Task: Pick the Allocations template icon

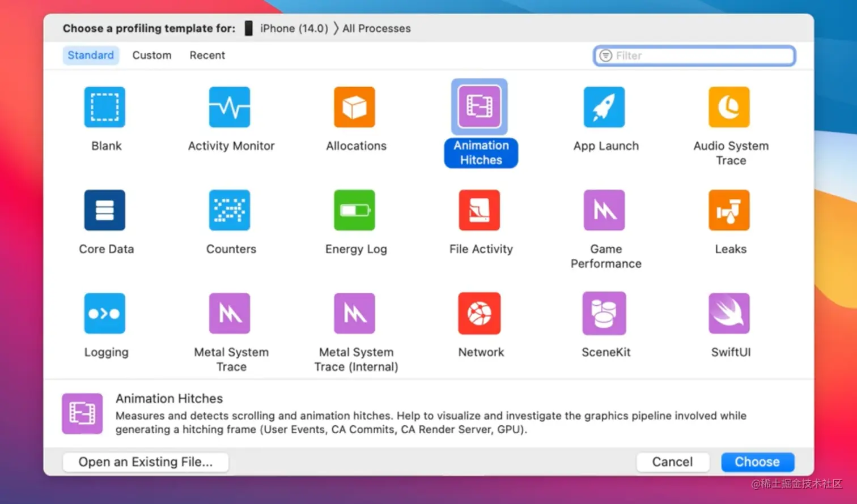Action: click(x=354, y=107)
